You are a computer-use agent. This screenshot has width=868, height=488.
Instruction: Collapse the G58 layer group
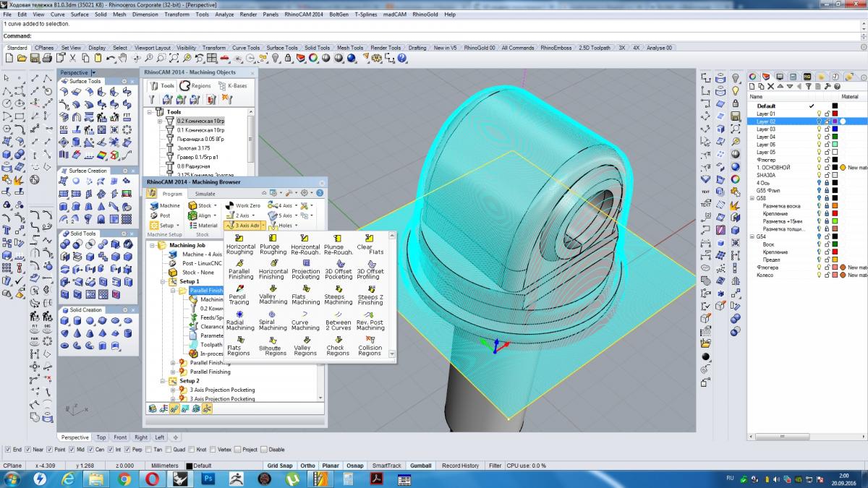tap(752, 198)
